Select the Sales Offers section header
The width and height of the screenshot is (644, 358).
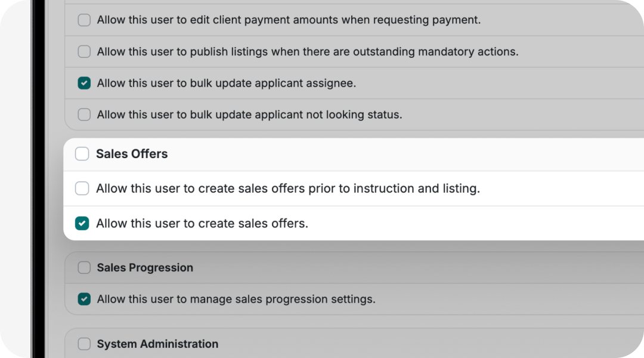[x=132, y=154]
